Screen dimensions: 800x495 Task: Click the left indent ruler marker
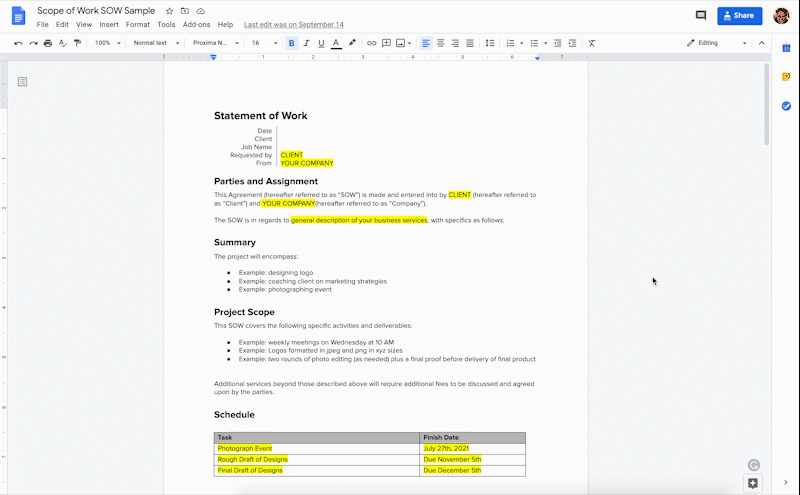click(x=213, y=57)
